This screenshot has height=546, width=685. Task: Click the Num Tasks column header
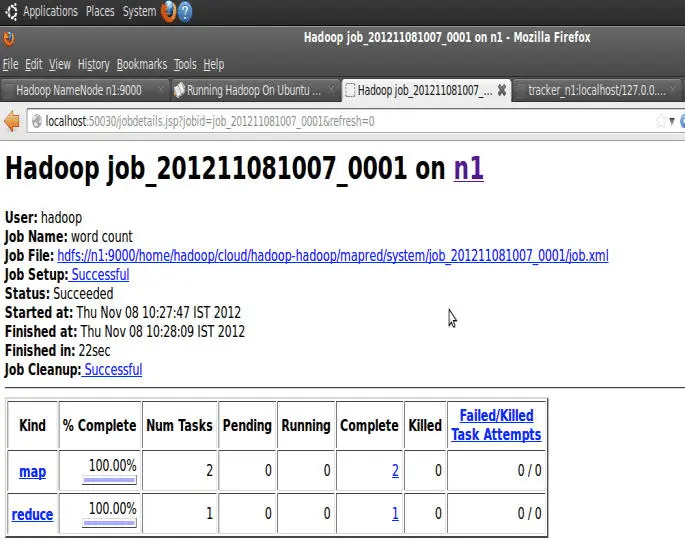[180, 425]
